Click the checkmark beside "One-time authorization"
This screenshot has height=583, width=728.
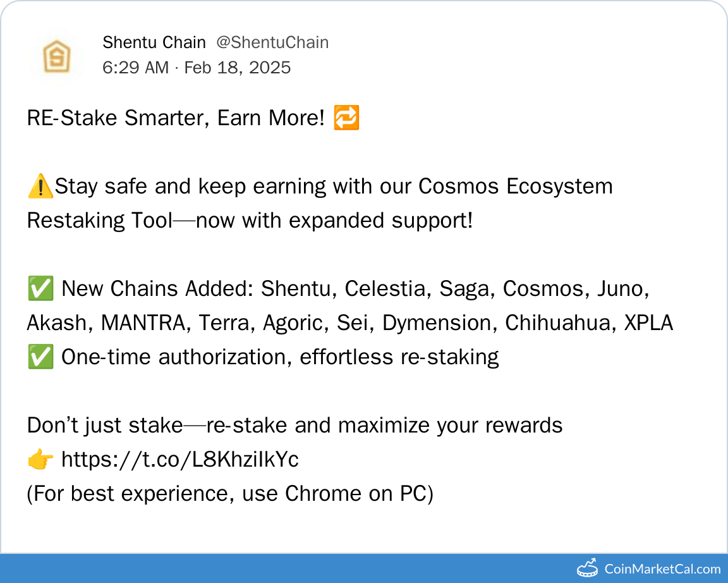[40, 357]
